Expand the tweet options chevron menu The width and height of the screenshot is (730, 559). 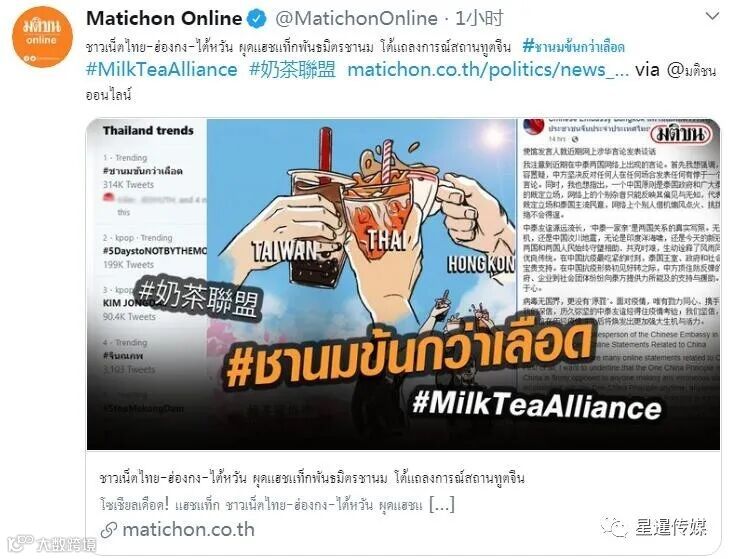(712, 17)
